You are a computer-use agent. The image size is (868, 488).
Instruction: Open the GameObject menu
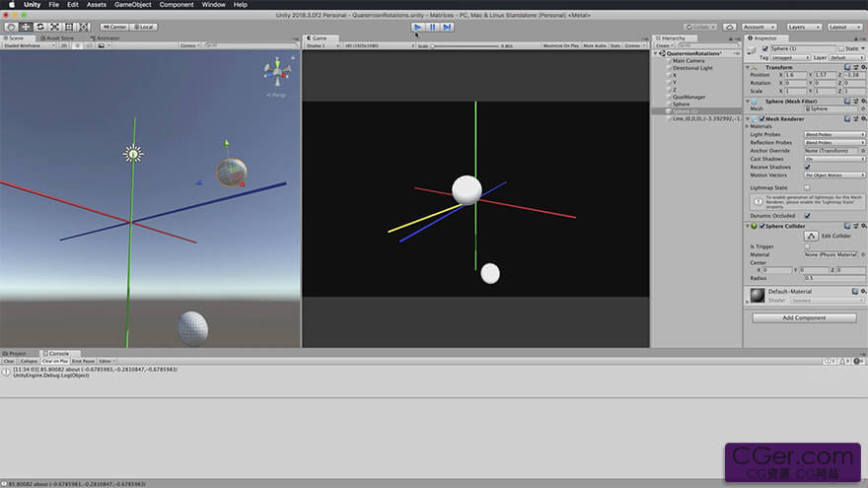coord(133,4)
